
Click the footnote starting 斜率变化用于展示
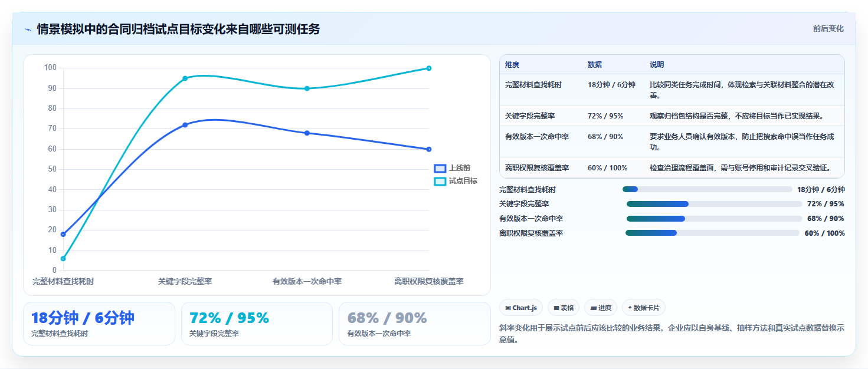[x=672, y=334]
